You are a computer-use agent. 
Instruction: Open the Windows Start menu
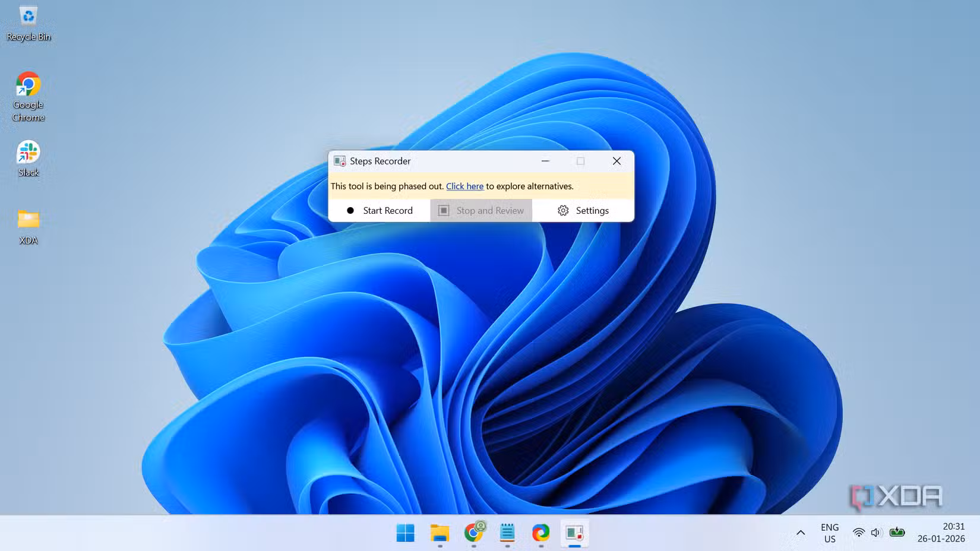[x=406, y=533]
